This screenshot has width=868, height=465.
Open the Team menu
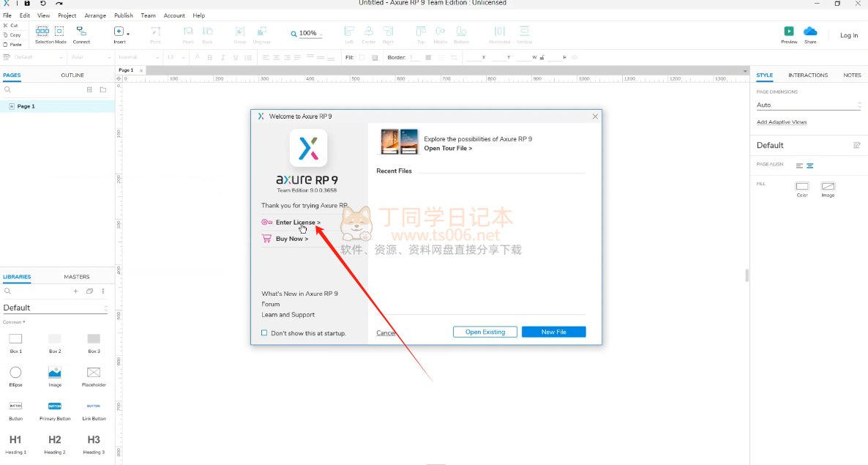tap(148, 15)
